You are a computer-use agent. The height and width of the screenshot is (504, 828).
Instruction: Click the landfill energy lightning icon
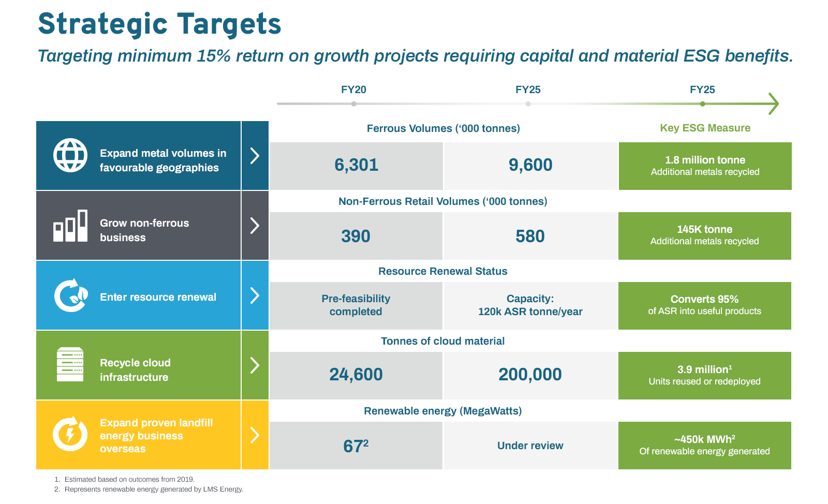pyautogui.click(x=70, y=434)
